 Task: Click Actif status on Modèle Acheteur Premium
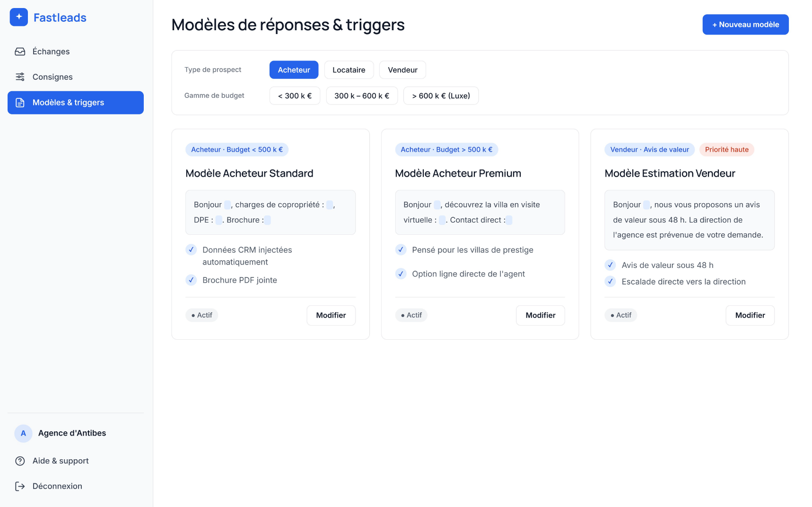411,315
